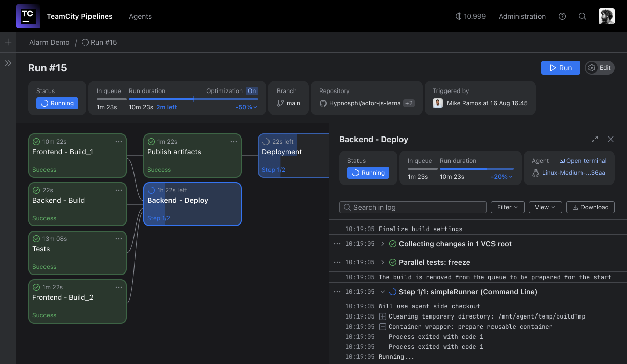This screenshot has height=364, width=627.
Task: Open the user avatar profile menu
Action: pyautogui.click(x=606, y=16)
